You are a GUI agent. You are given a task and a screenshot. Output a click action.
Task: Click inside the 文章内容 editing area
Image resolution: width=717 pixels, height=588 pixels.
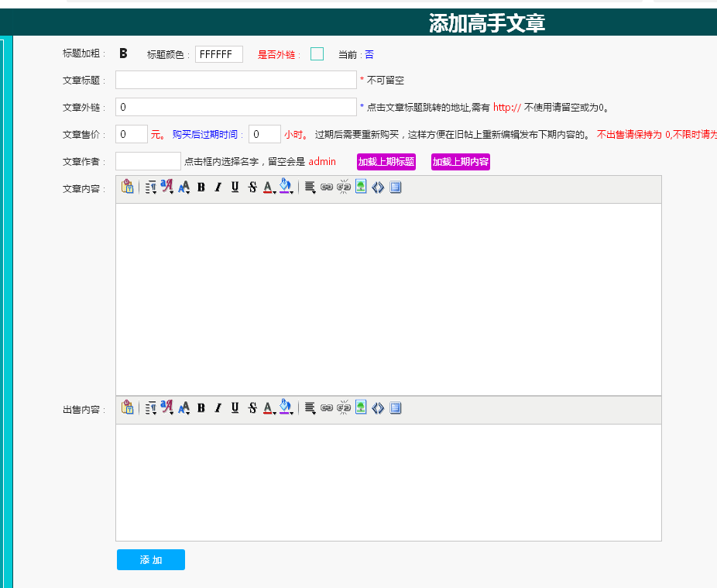[x=389, y=299]
